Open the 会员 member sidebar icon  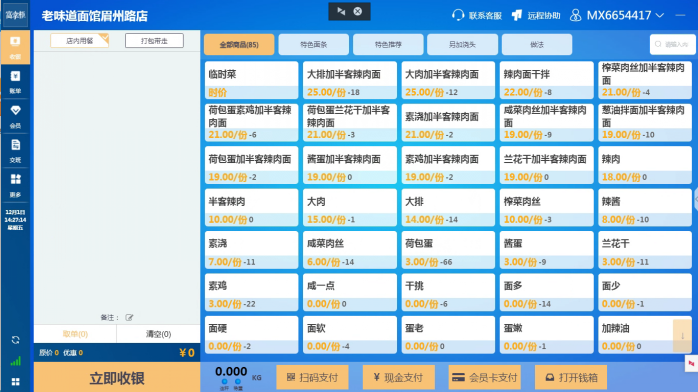pyautogui.click(x=15, y=117)
